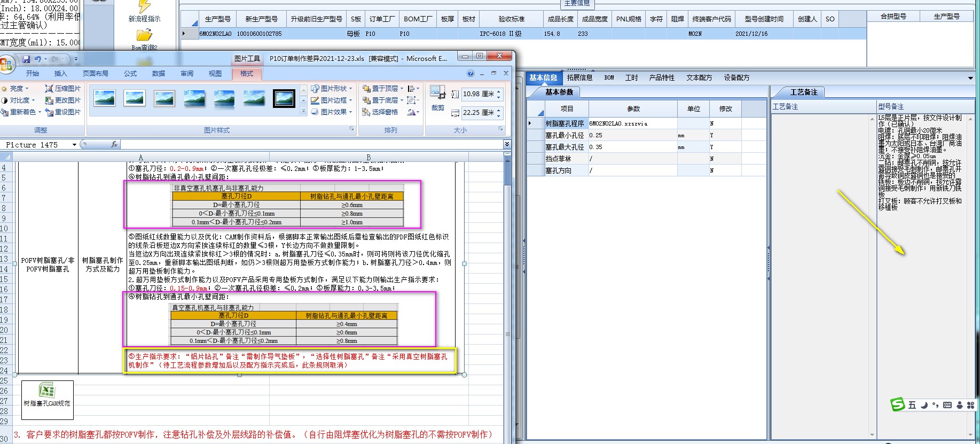This screenshot has height=444, width=980.
Task: Open 置于底层 send to back dropdown
Action: pos(383,100)
